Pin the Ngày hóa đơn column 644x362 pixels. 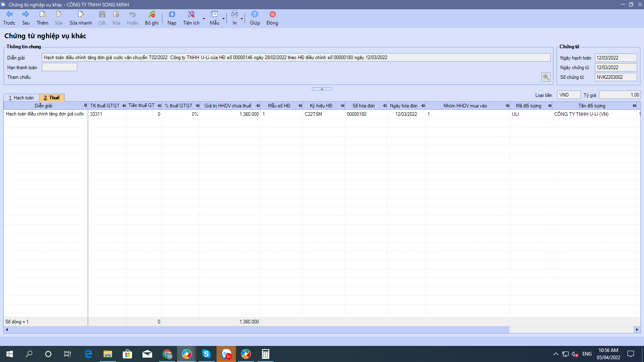(x=423, y=106)
